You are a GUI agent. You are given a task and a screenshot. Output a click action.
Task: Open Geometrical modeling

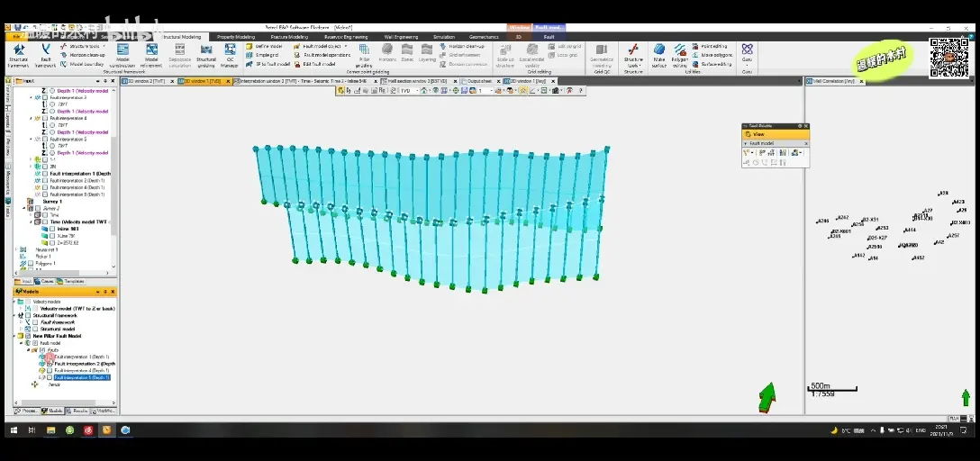coord(602,55)
